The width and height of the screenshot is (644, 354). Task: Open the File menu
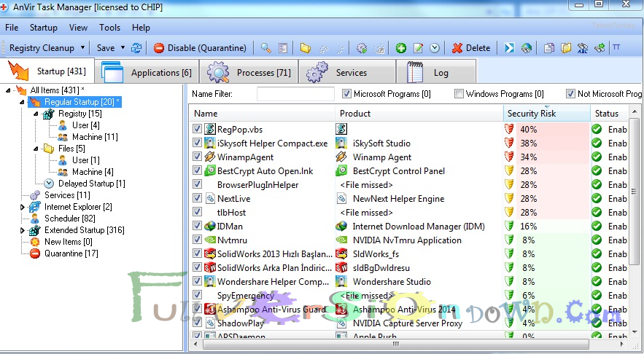click(12, 28)
